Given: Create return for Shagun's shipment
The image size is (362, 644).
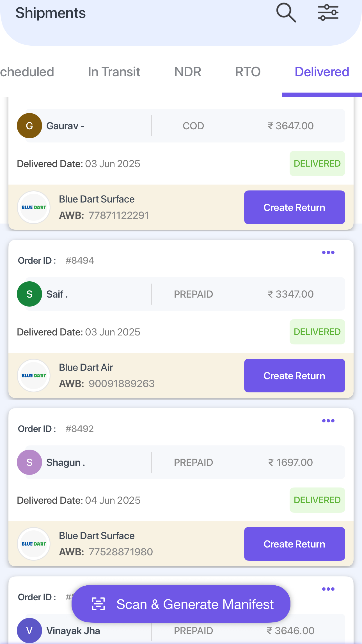Looking at the screenshot, I should 294,544.
